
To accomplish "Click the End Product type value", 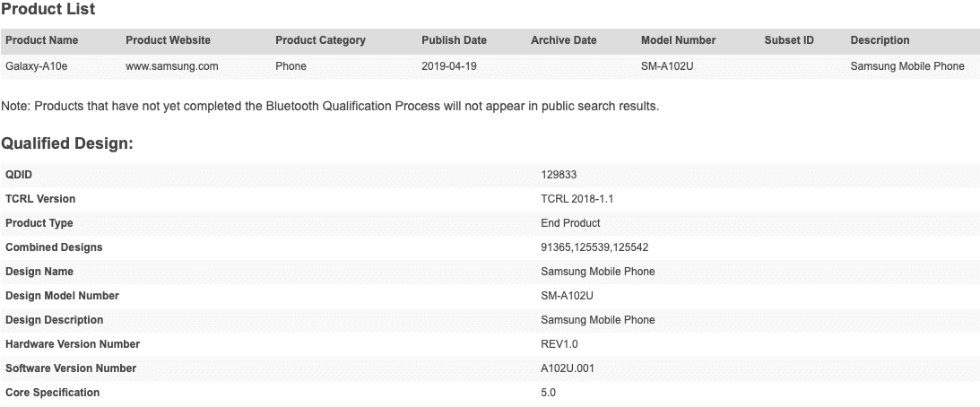I will click(x=570, y=223).
